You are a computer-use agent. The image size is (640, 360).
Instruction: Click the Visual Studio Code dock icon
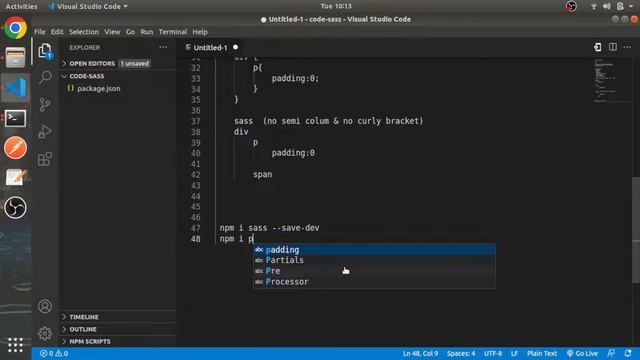point(16,88)
